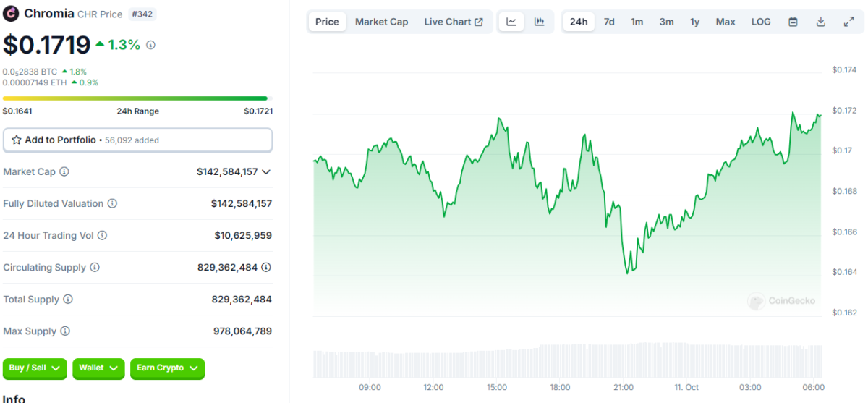The image size is (868, 403).
Task: Click the price line chart area
Action: tap(568, 194)
